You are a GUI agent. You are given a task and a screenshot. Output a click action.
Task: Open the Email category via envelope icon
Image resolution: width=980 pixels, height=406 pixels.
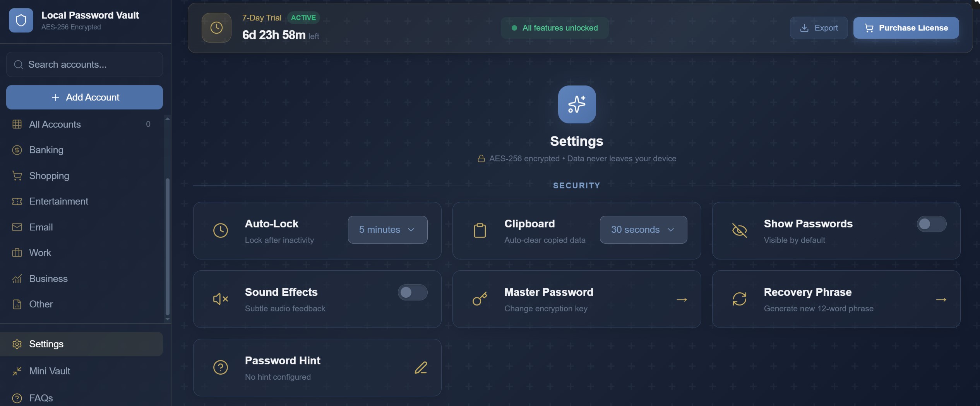pyautogui.click(x=17, y=227)
